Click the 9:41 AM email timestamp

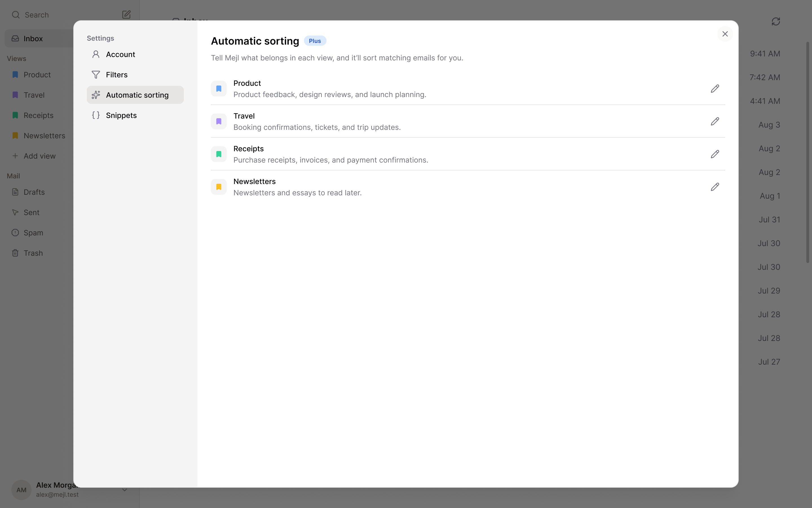tap(765, 54)
